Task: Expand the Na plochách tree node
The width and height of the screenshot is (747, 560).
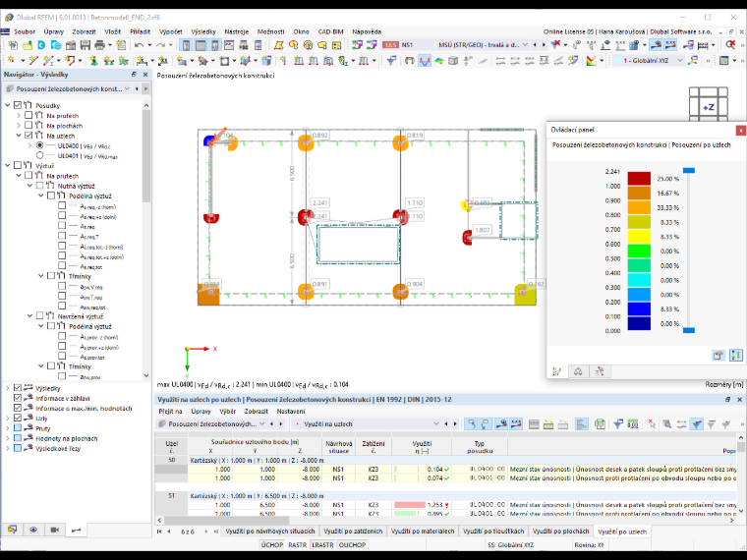Action: (19, 125)
